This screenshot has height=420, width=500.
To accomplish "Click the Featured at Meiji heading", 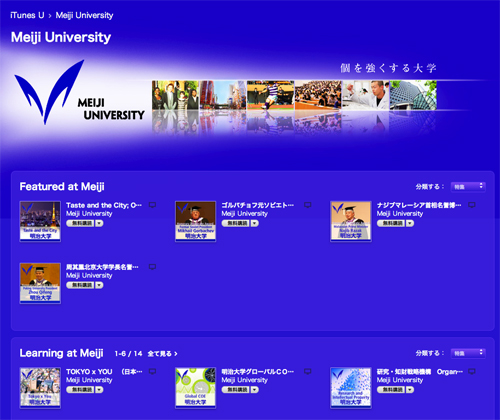I will point(62,187).
